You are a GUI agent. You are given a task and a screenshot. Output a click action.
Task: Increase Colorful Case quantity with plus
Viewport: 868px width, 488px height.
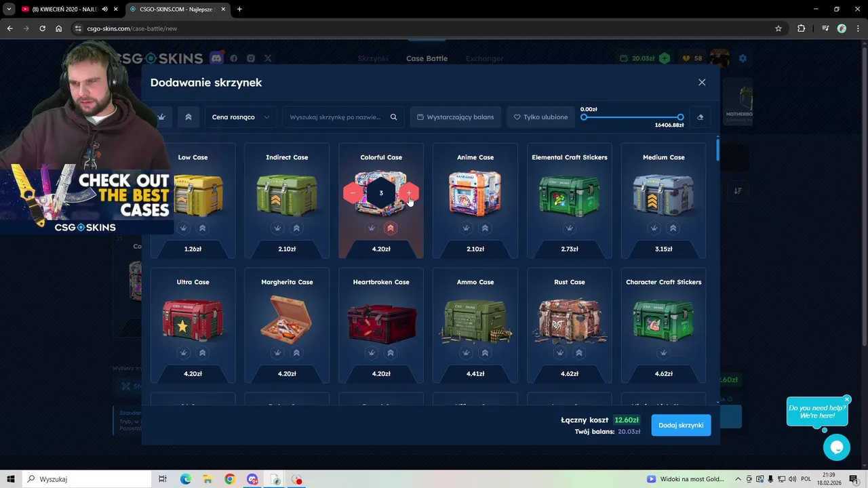409,193
